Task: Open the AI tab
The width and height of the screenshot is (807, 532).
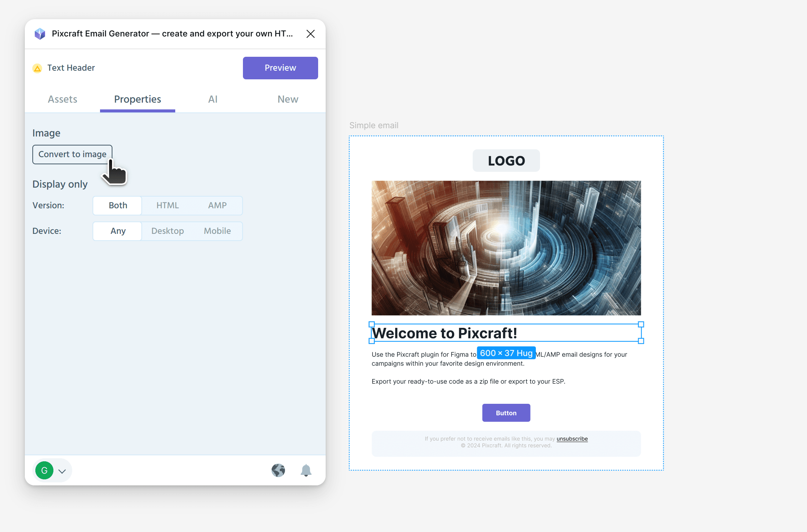Action: (x=213, y=99)
